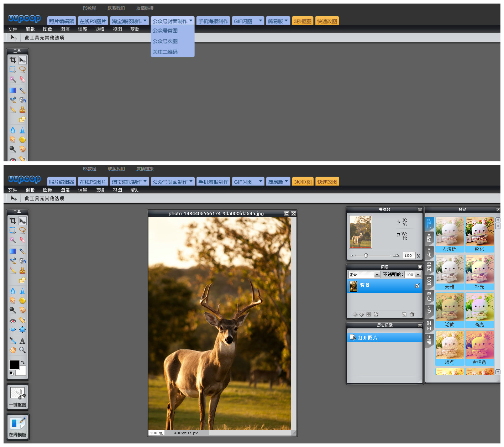Select Crop tool in the deer photo editor

click(13, 220)
